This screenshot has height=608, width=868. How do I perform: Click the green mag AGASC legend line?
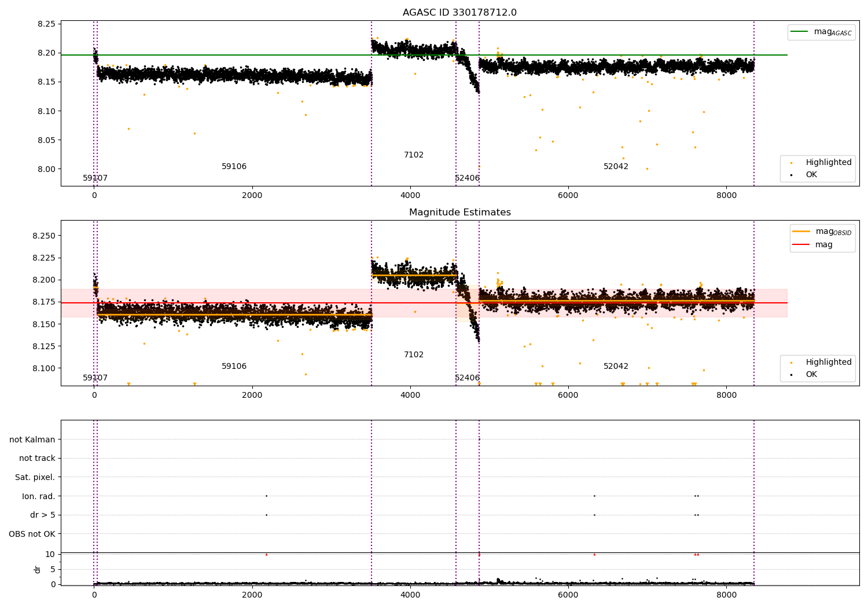[x=800, y=32]
